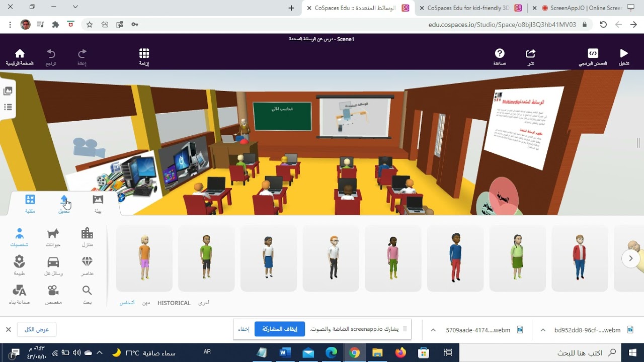
Task: Select the HISTORICAL subcategory filter
Action: click(174, 303)
